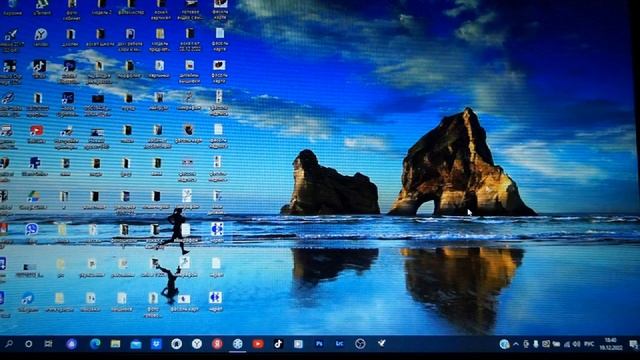Launch TikTok from the taskbar

[x=278, y=344]
